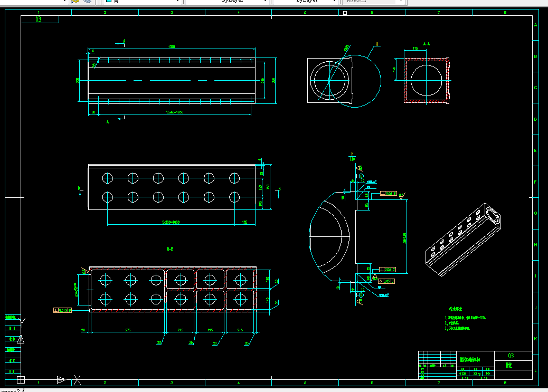This screenshot has height=392, width=548.
Task: Click the 03 drawing number in title block
Action: pos(511,356)
